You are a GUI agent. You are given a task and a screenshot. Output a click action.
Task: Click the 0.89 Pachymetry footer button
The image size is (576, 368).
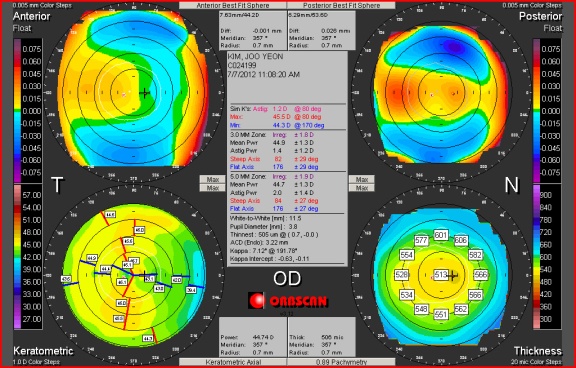(341, 362)
